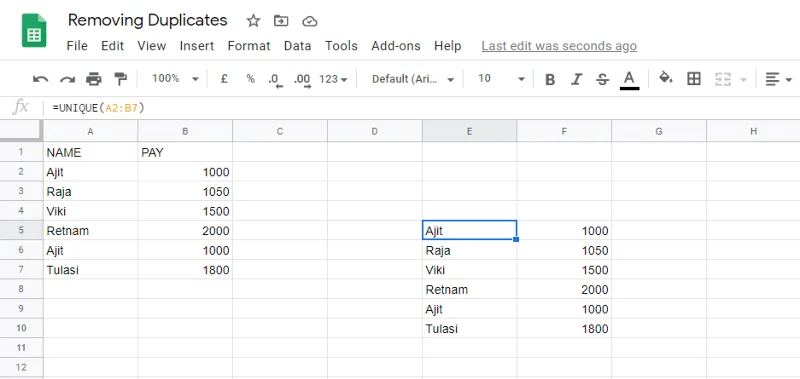800x379 pixels.
Task: Click the Removing Duplicates document title
Action: coord(147,20)
